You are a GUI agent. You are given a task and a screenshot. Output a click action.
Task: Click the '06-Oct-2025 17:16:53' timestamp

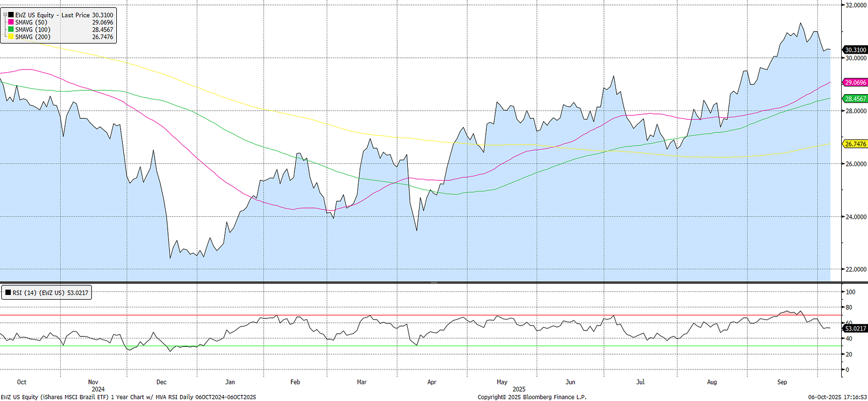click(x=836, y=397)
